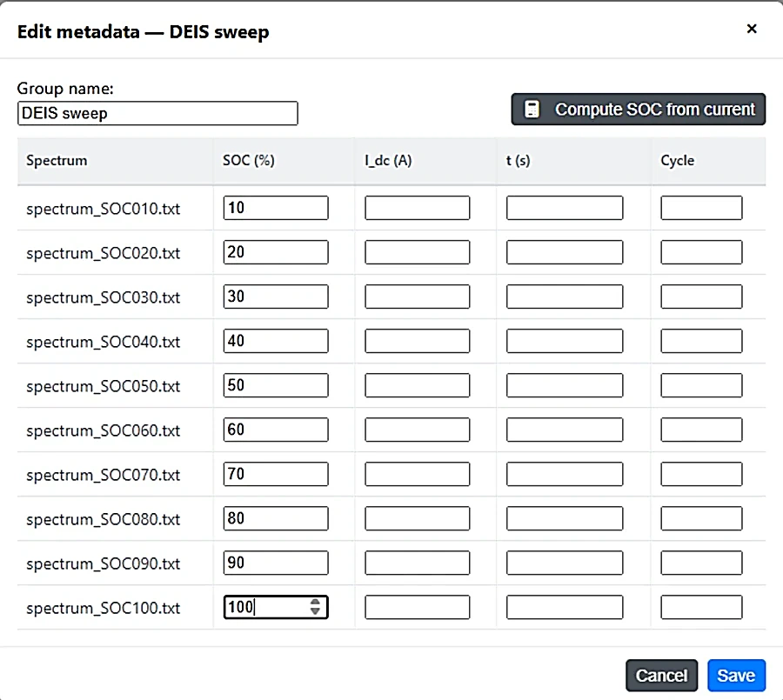Click the t (s) field for spectrum_SOC020.txt
This screenshot has width=783, height=700.
[565, 252]
